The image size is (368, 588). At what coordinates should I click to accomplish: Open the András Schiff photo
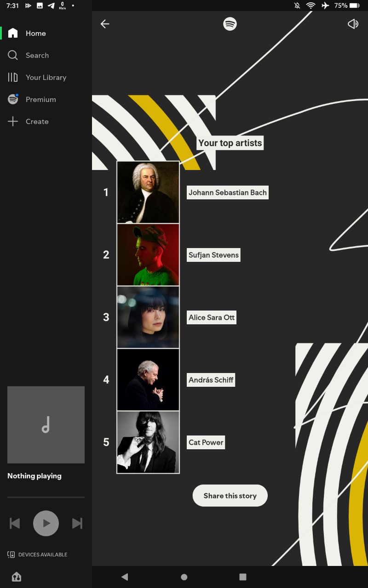(148, 379)
